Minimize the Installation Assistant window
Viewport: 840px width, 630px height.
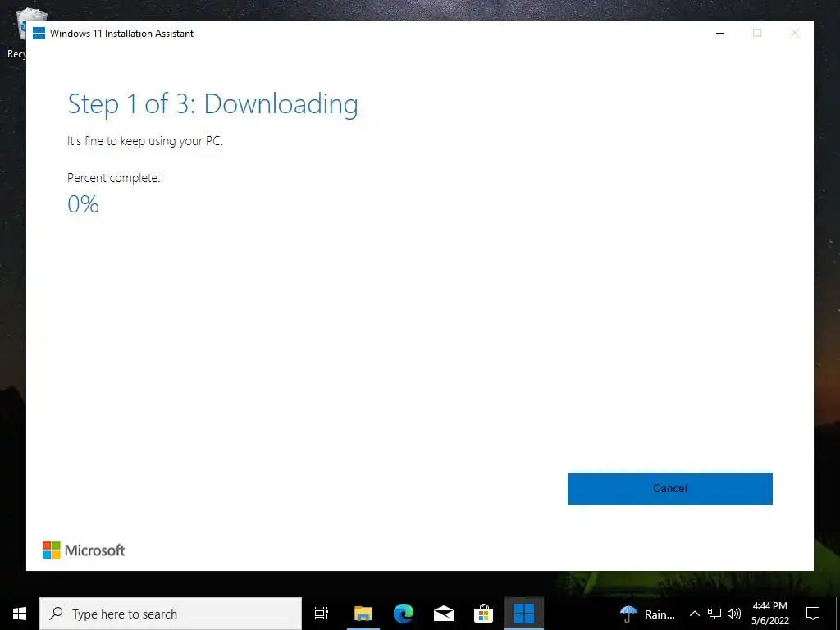(x=720, y=33)
